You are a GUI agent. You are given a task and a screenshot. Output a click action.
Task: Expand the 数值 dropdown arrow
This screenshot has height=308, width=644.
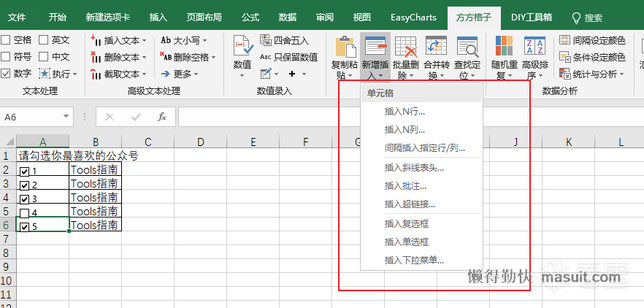click(242, 76)
